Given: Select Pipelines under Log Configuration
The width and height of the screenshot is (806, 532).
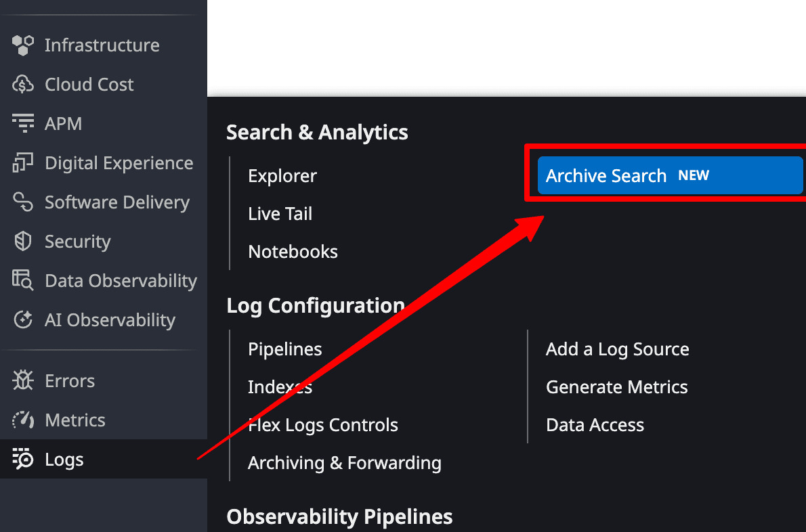Looking at the screenshot, I should (284, 349).
